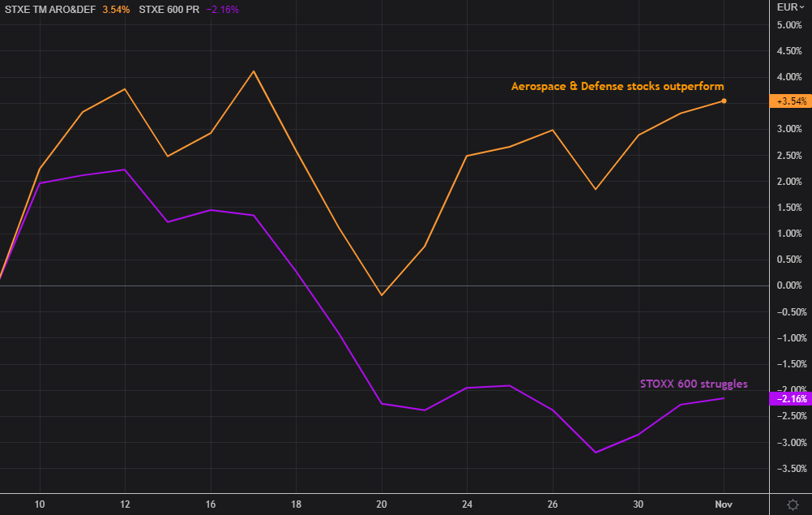Click date 20 on the time axis
This screenshot has height=515, width=812.
pos(382,504)
